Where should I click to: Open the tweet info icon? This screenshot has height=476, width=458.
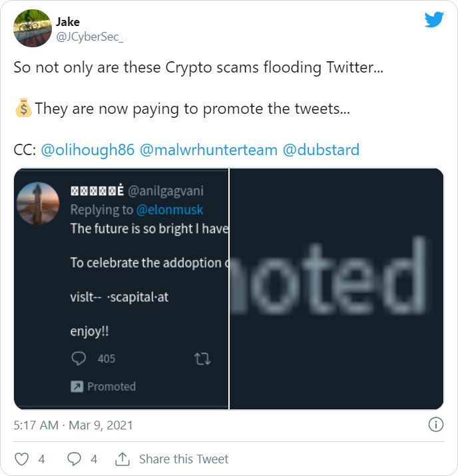tap(435, 425)
